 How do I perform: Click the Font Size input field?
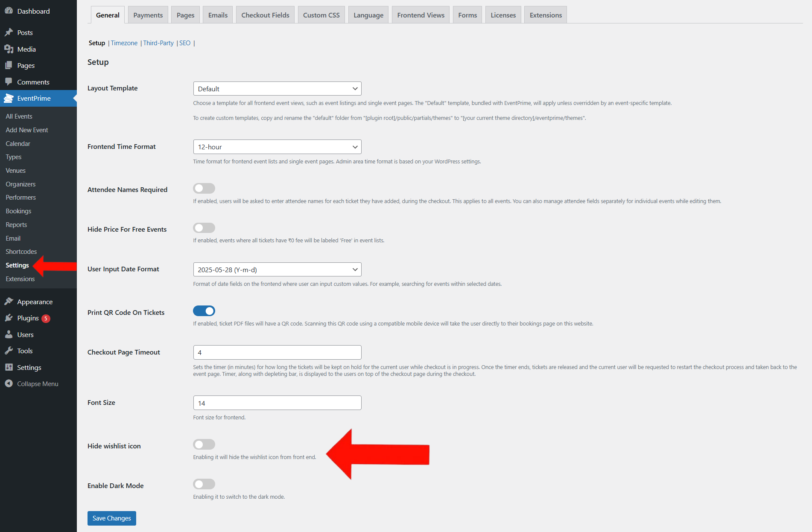pyautogui.click(x=277, y=403)
